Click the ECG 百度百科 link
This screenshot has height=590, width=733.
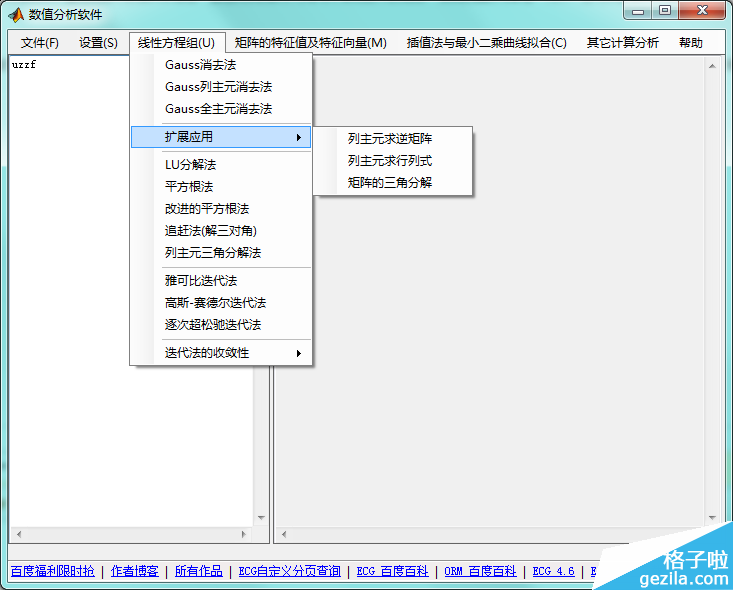(392, 571)
